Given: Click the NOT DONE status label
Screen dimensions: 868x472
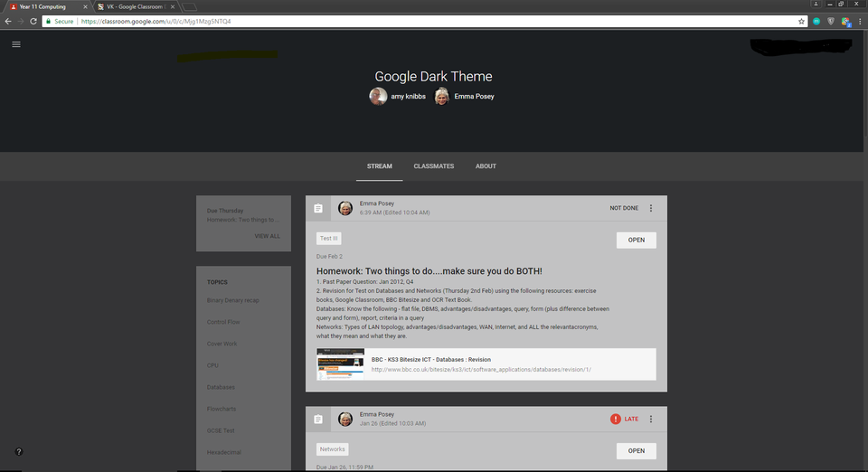Looking at the screenshot, I should [x=624, y=208].
